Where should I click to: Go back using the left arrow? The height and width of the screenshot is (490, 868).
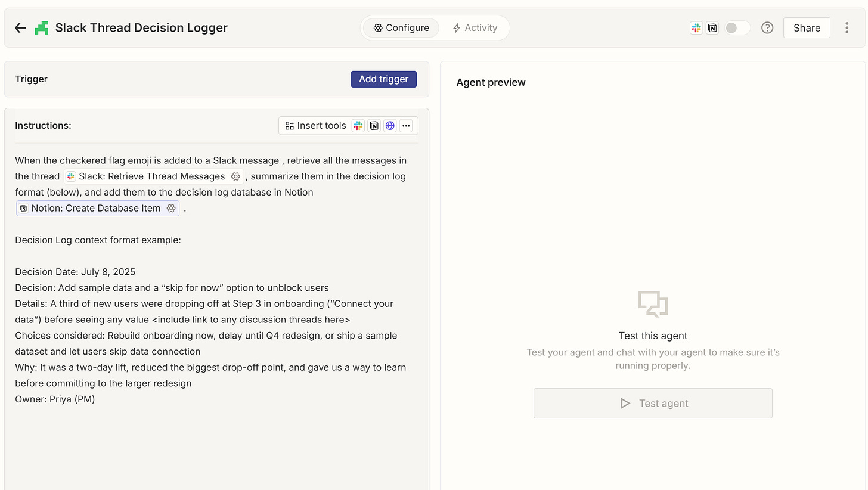coord(20,28)
